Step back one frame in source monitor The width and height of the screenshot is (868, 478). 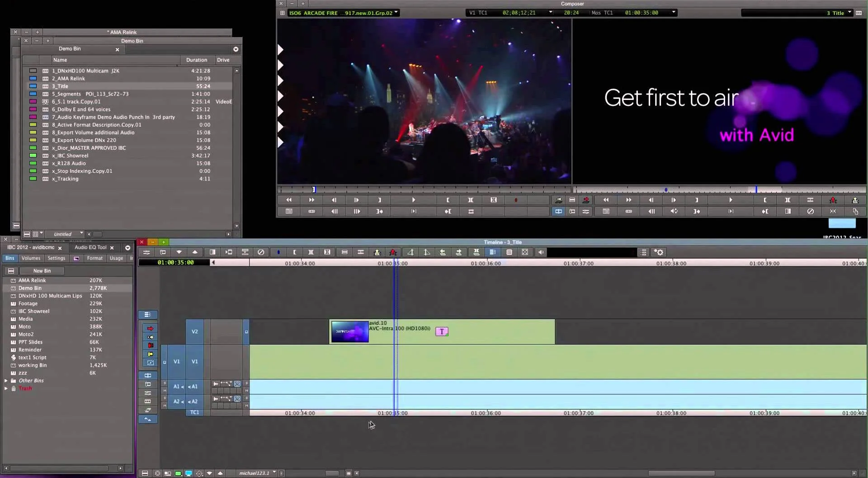pyautogui.click(x=334, y=200)
